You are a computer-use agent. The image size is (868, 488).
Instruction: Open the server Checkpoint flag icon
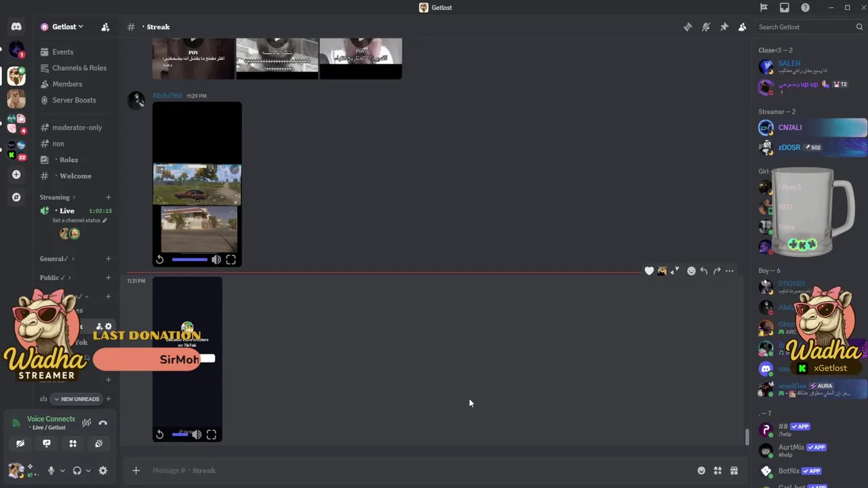tap(764, 7)
